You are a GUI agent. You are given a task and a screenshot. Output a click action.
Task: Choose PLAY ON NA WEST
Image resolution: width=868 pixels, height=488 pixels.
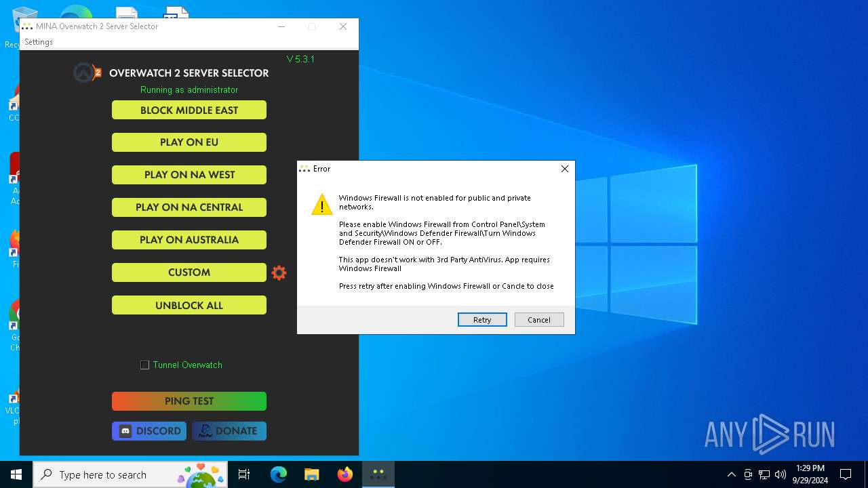[189, 175]
